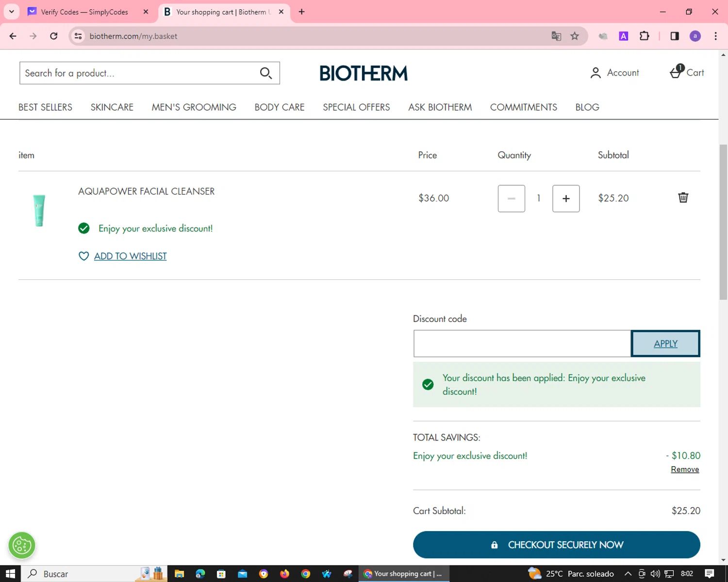Open ASK BIOTHERM menu
The width and height of the screenshot is (728, 582).
[440, 107]
